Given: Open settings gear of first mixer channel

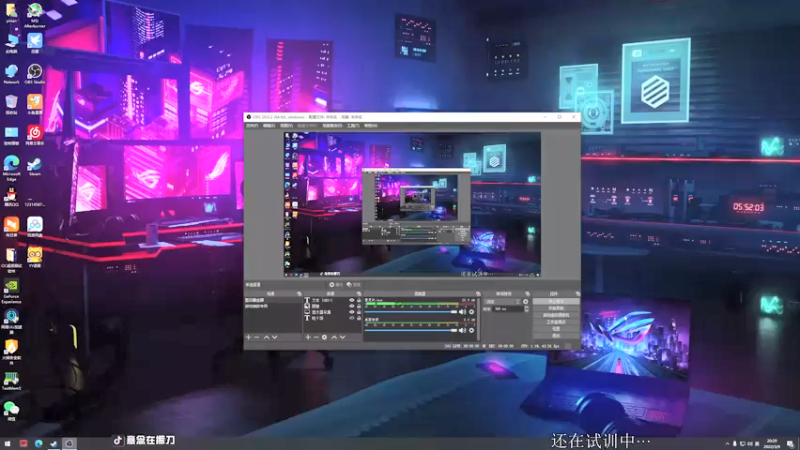Looking at the screenshot, I should click(471, 312).
